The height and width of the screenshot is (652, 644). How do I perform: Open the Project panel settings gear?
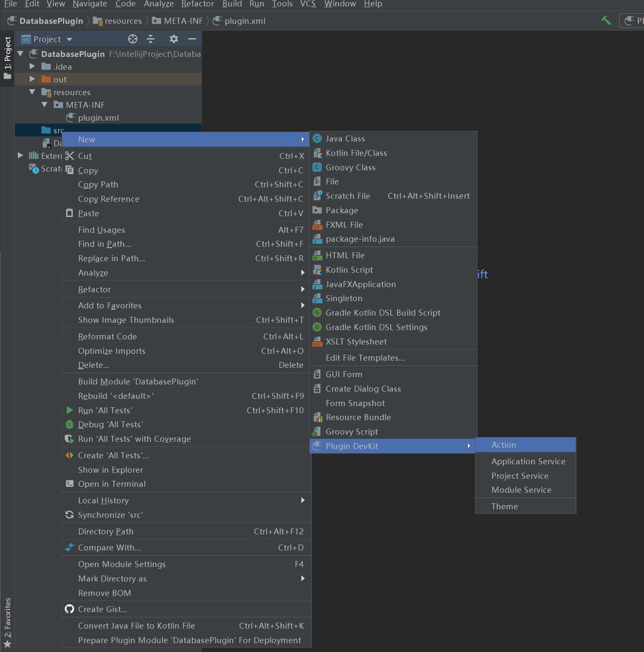coord(174,39)
